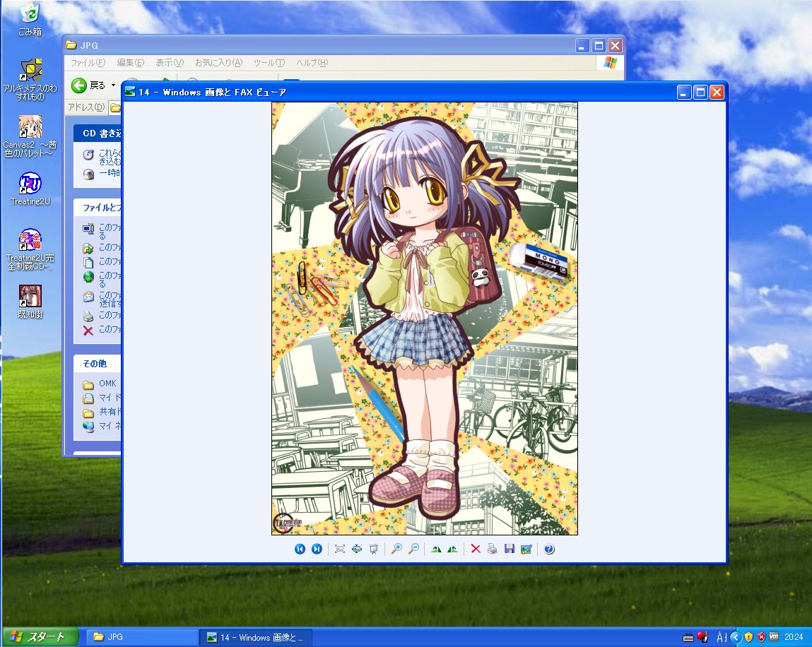The width and height of the screenshot is (812, 647).
Task: Click the keyboard icon in taskbar
Action: click(688, 637)
